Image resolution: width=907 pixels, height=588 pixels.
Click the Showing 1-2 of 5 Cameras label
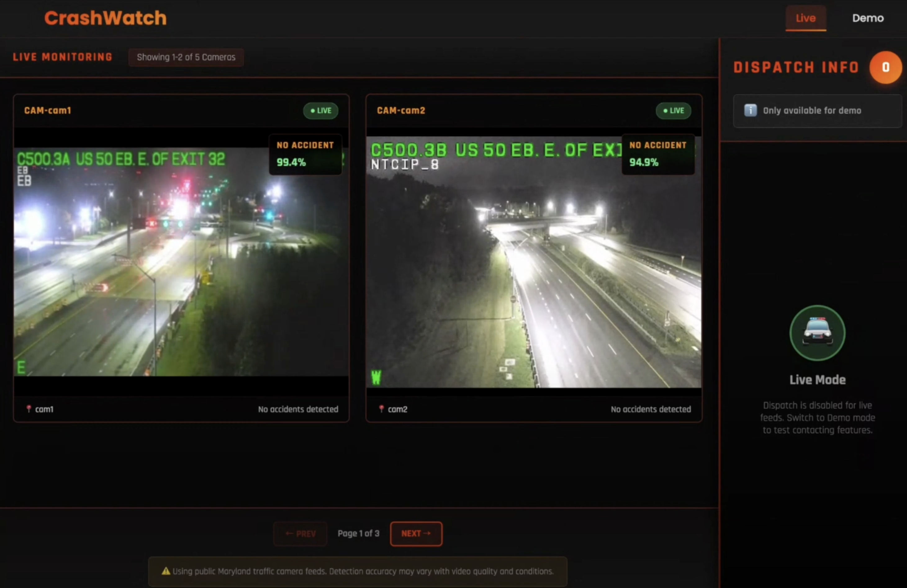point(186,57)
